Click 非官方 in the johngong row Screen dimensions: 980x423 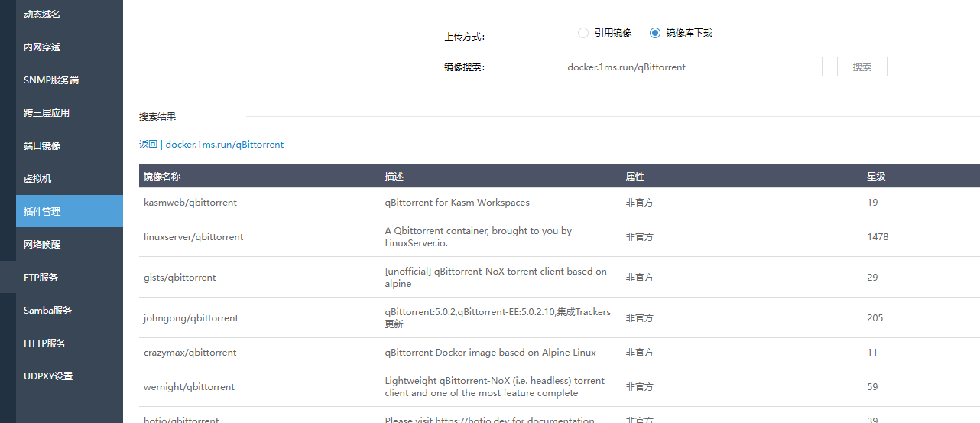click(x=640, y=318)
